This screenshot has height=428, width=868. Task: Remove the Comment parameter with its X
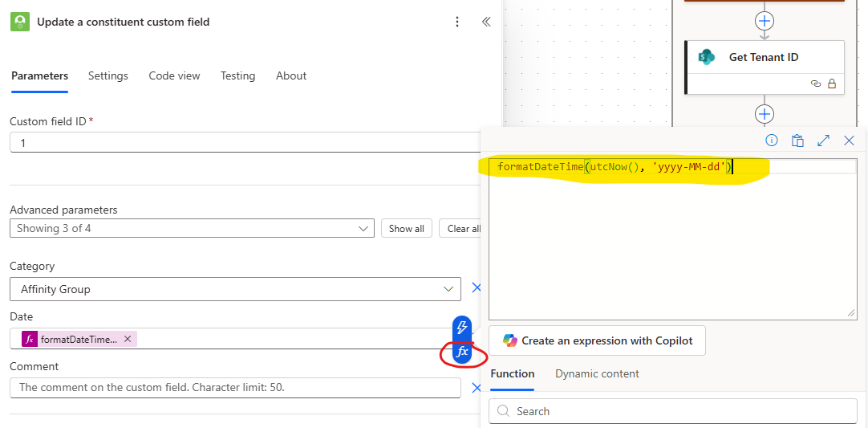click(x=476, y=388)
